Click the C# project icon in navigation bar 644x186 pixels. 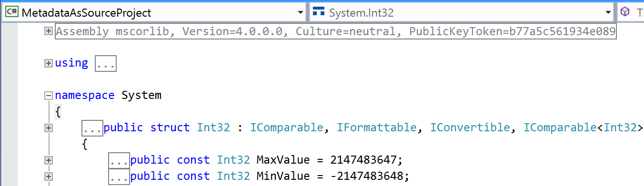tap(11, 12)
